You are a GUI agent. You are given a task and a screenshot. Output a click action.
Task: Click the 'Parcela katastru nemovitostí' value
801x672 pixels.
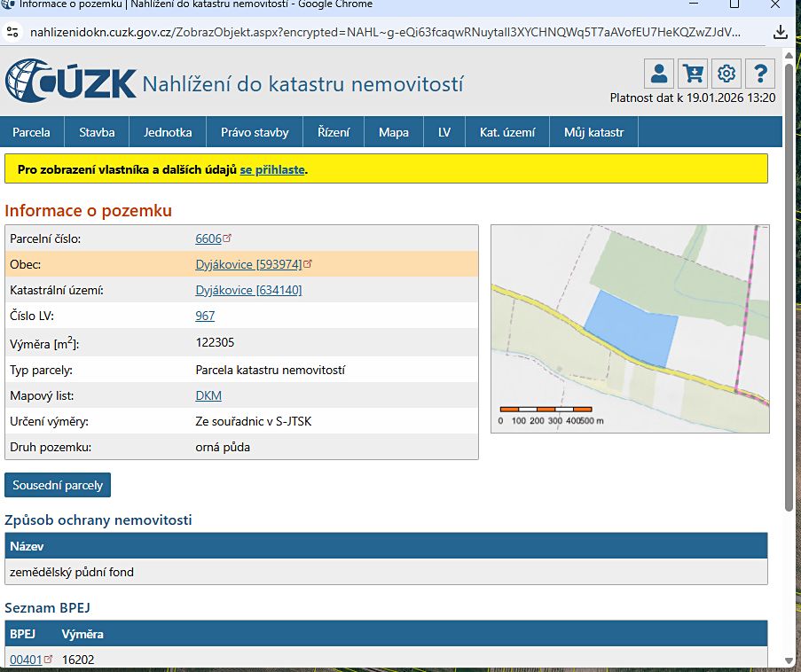(271, 370)
